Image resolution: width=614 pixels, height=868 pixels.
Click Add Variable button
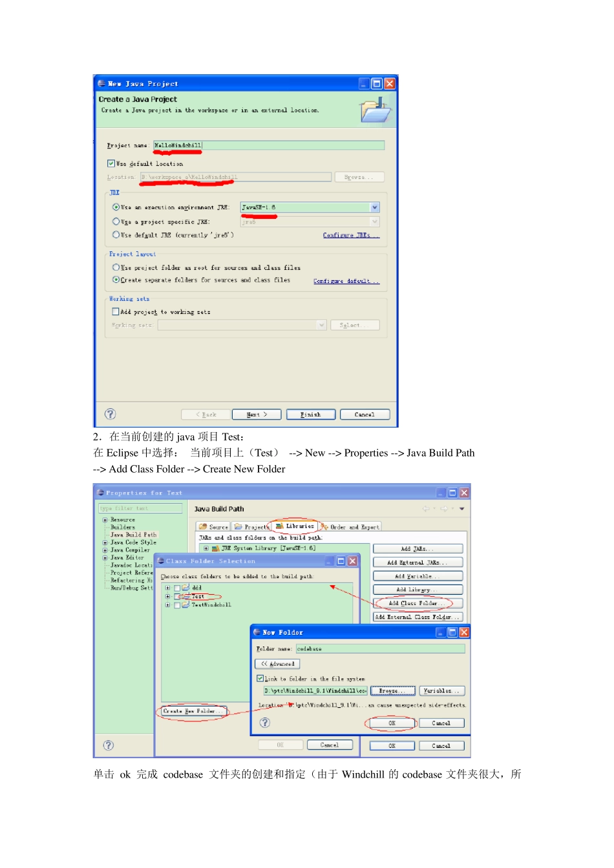(418, 576)
